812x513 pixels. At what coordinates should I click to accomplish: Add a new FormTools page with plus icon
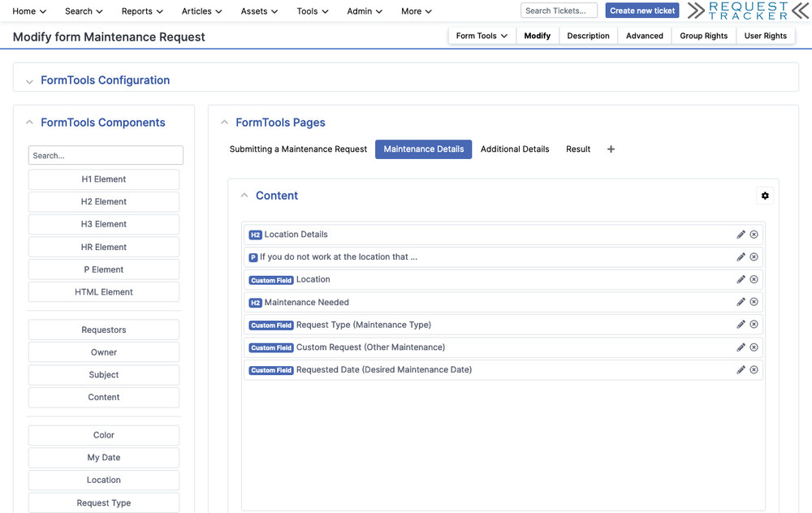611,149
